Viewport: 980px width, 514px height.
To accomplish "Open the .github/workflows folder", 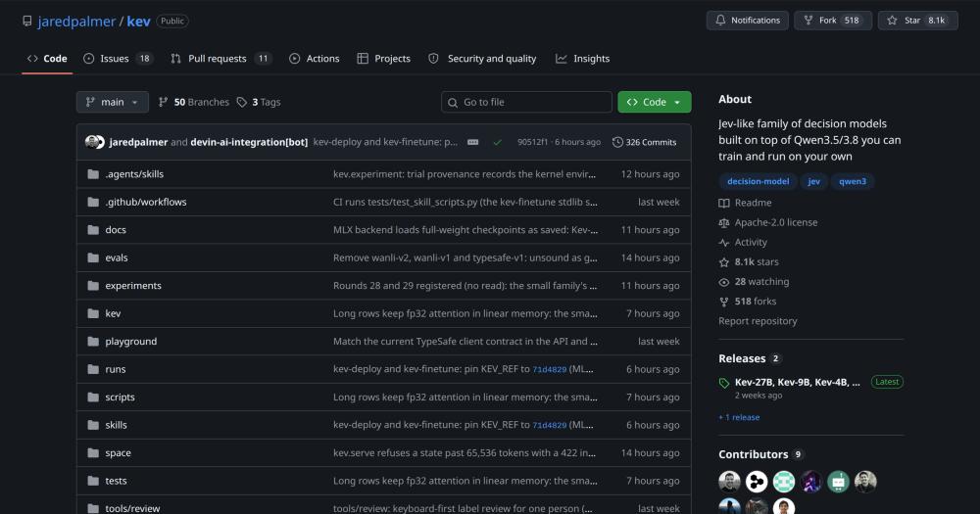I will point(146,202).
